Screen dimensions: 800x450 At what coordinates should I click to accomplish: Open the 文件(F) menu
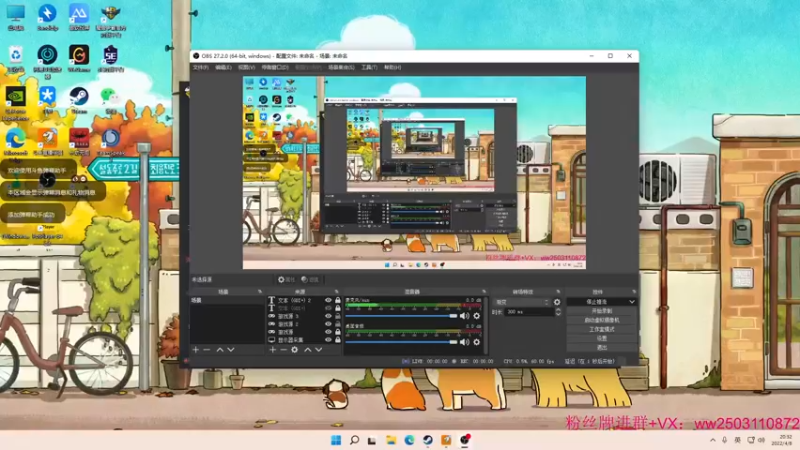201,67
